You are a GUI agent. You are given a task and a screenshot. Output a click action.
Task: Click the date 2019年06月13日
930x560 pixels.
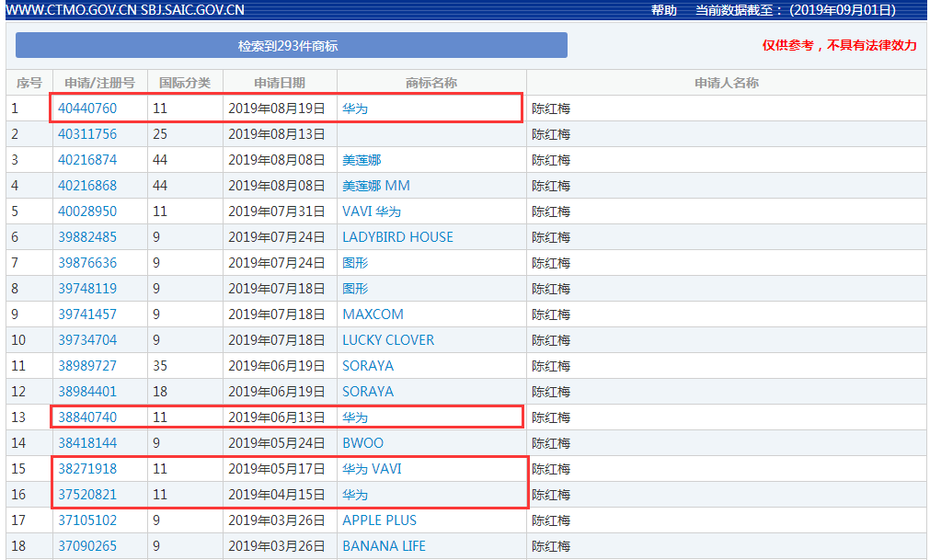pyautogui.click(x=276, y=417)
